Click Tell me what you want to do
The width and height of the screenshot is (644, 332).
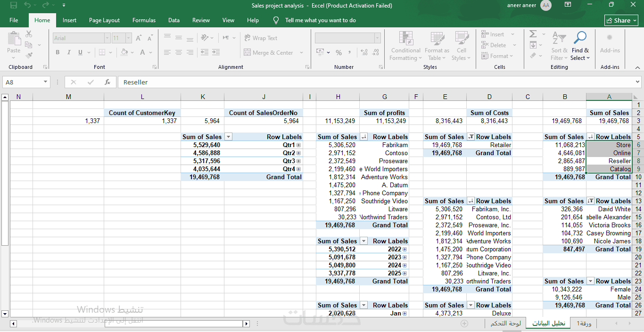pyautogui.click(x=321, y=20)
